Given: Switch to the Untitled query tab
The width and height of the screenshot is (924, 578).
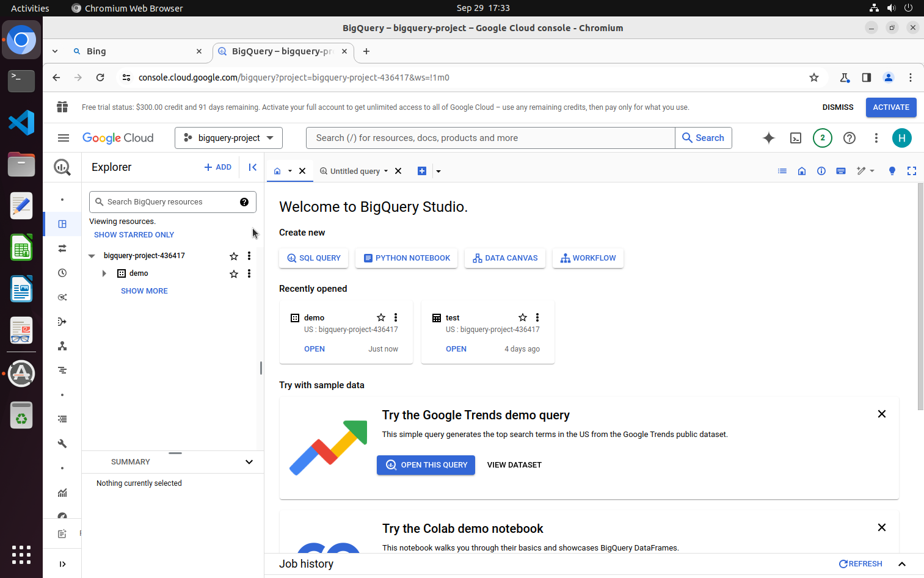Looking at the screenshot, I should pos(355,172).
